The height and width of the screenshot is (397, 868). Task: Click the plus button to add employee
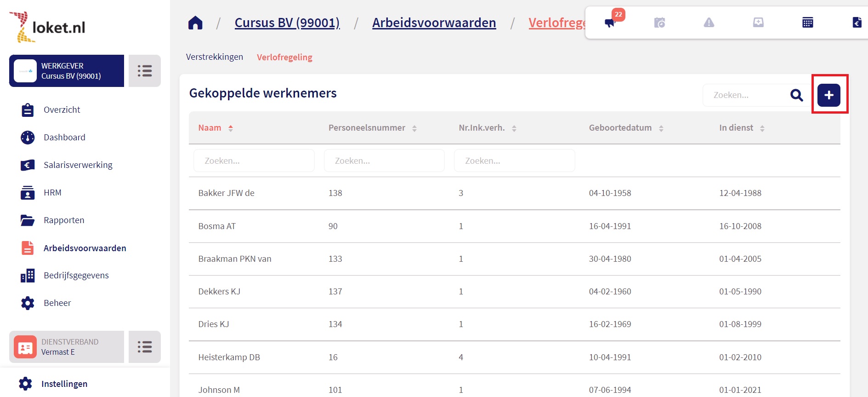pos(828,95)
